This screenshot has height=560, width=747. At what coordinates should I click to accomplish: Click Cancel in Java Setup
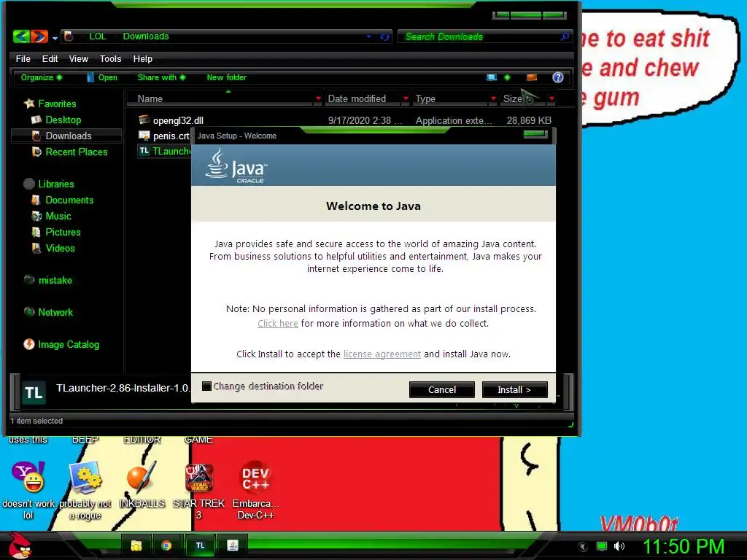pyautogui.click(x=441, y=389)
